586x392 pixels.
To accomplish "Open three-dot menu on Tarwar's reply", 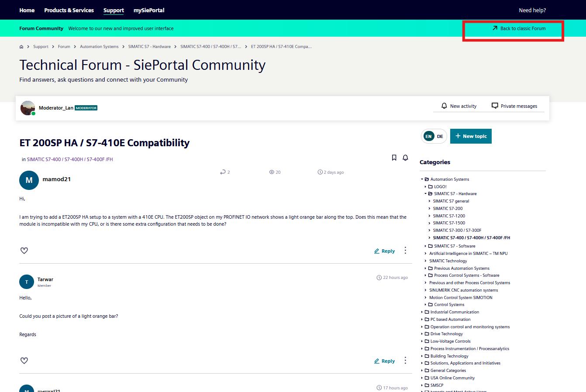I will tap(405, 360).
